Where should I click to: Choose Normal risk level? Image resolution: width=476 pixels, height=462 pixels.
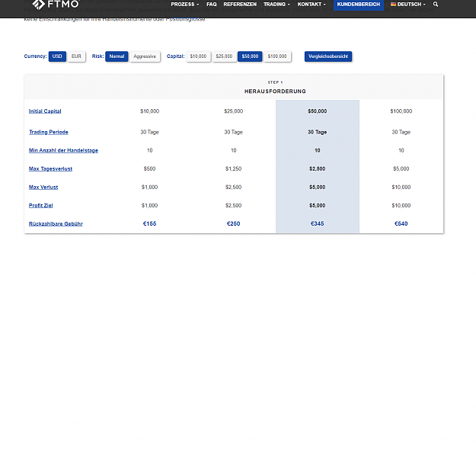click(x=117, y=56)
